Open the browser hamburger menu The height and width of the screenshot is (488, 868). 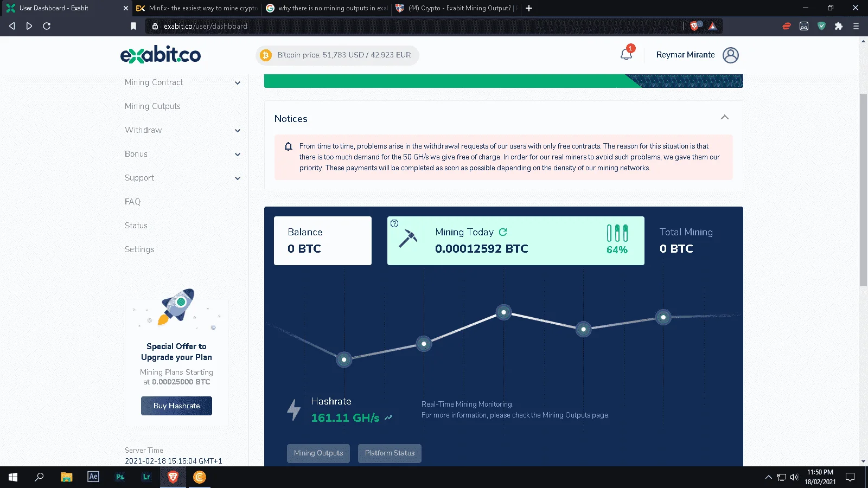[856, 26]
